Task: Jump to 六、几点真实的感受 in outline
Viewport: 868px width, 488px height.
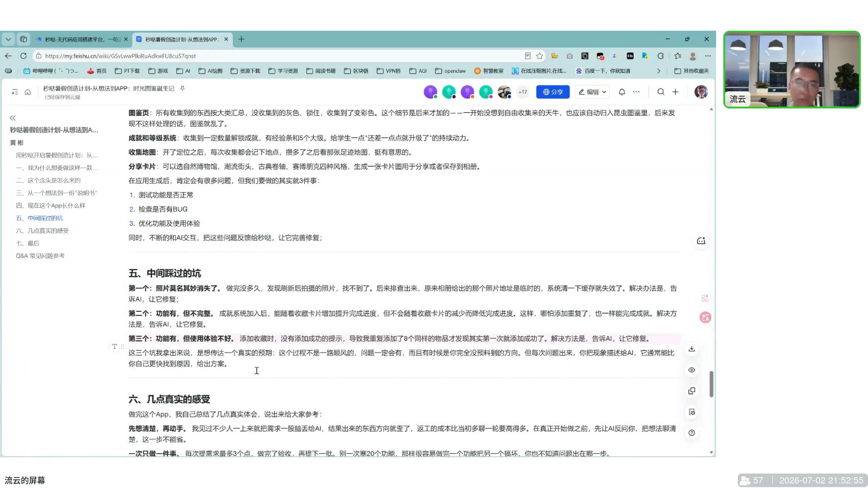Action: (x=42, y=230)
